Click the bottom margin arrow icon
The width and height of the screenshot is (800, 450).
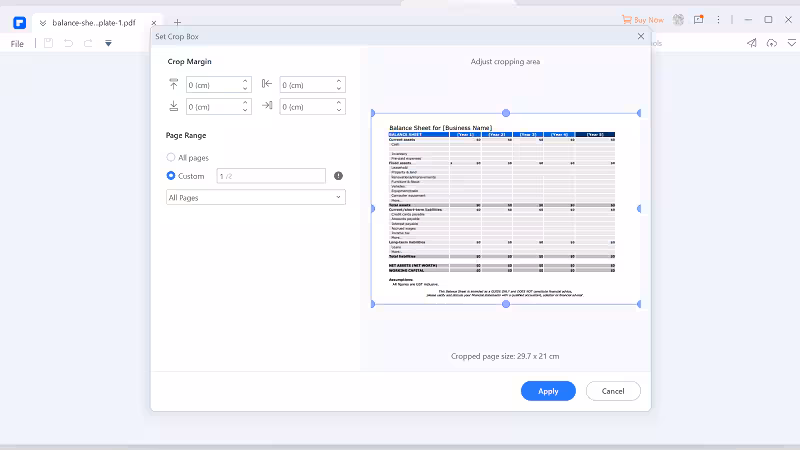(x=173, y=106)
